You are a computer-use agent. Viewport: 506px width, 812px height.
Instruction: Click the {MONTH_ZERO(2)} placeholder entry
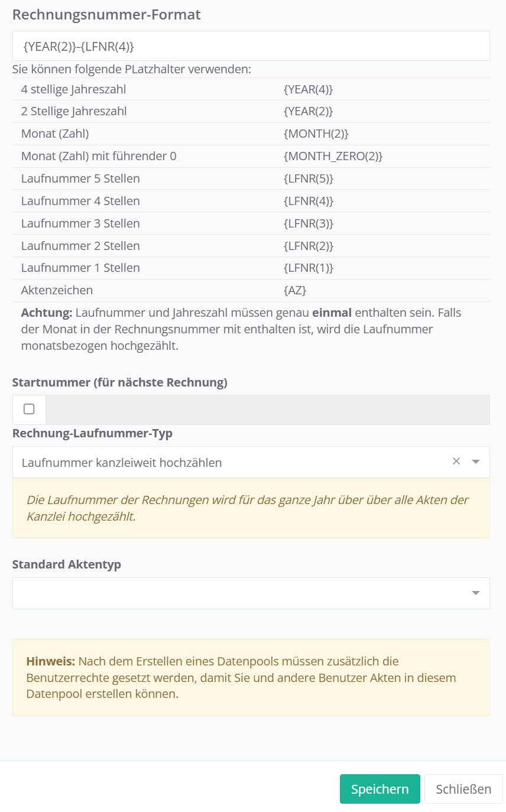click(x=333, y=156)
